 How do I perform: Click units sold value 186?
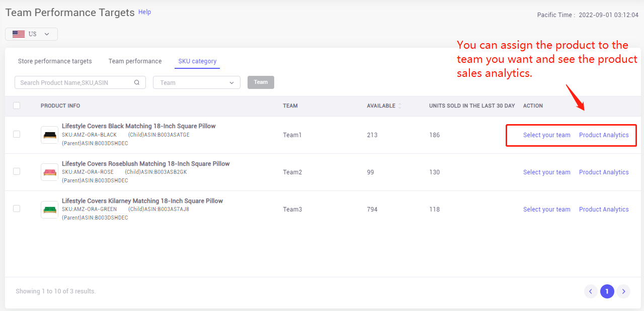pyautogui.click(x=435, y=135)
